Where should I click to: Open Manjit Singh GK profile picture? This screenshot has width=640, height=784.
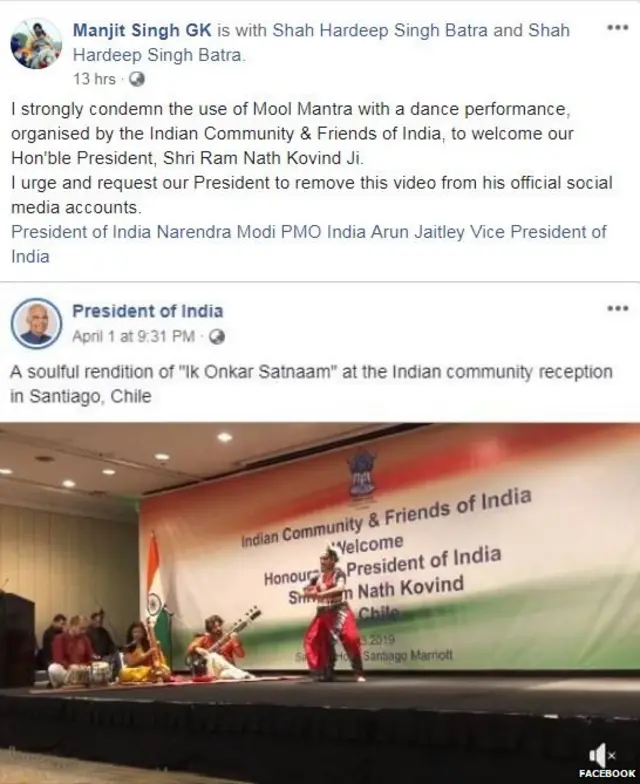tap(36, 44)
